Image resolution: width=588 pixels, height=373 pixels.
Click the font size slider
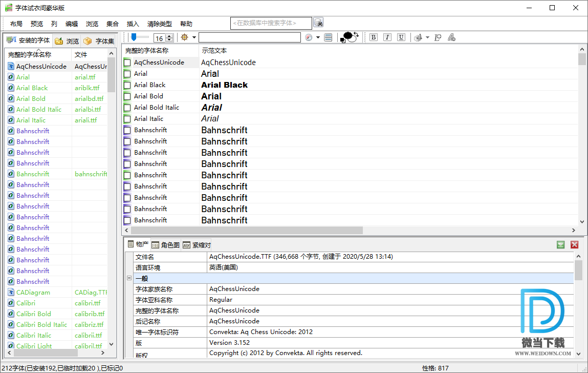tap(140, 37)
